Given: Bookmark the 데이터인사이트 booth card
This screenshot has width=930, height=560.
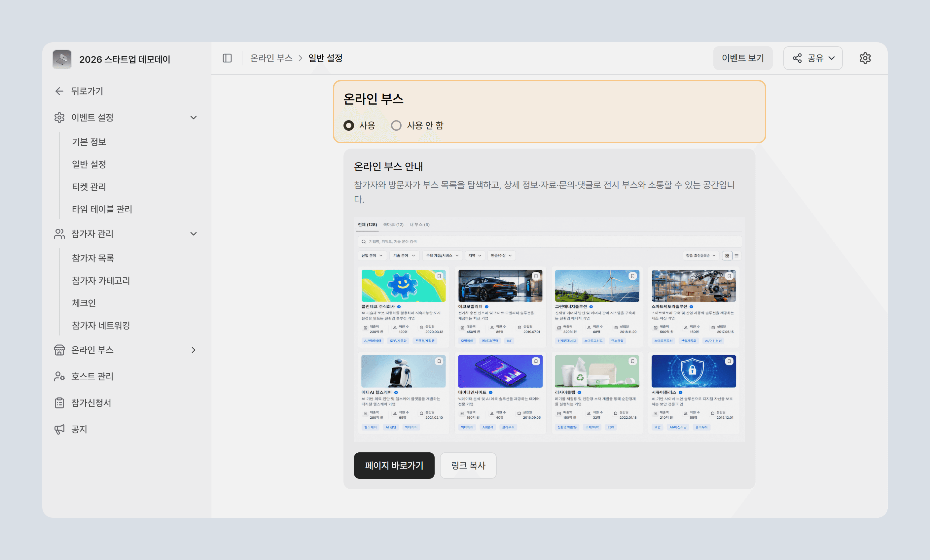Looking at the screenshot, I should coord(536,361).
